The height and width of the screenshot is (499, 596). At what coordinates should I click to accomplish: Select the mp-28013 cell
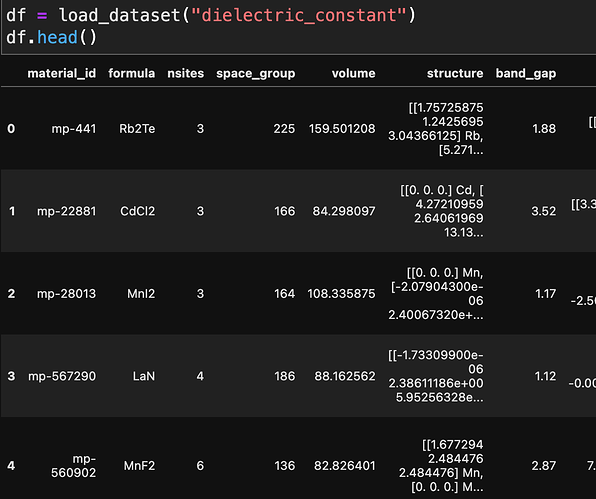pyautogui.click(x=67, y=294)
